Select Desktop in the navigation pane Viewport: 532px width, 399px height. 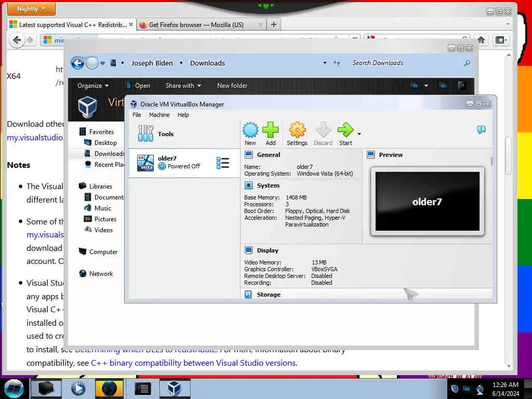(x=105, y=143)
